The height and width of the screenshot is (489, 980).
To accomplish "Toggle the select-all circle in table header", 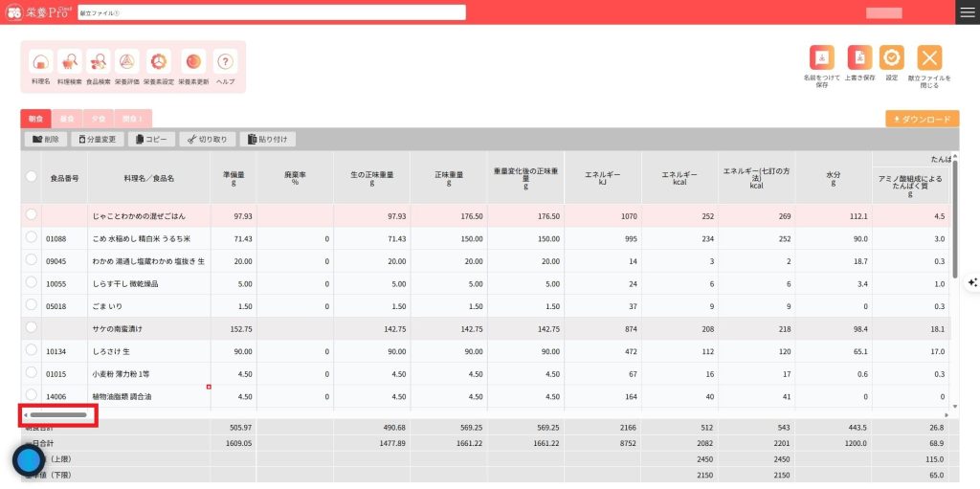I will coord(32,177).
